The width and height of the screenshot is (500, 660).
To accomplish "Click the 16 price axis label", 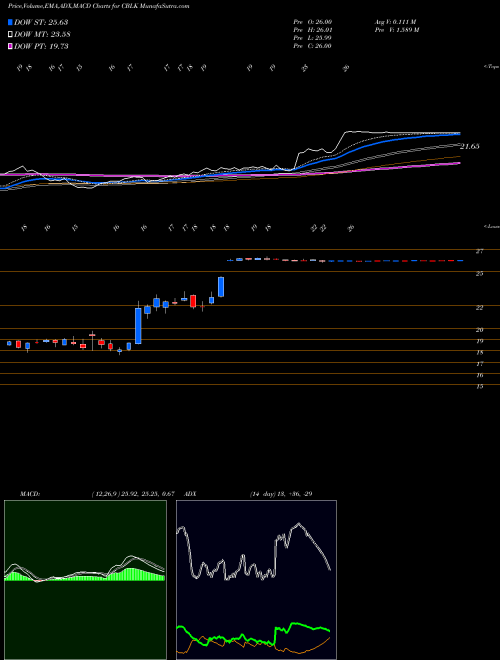I will click(479, 375).
